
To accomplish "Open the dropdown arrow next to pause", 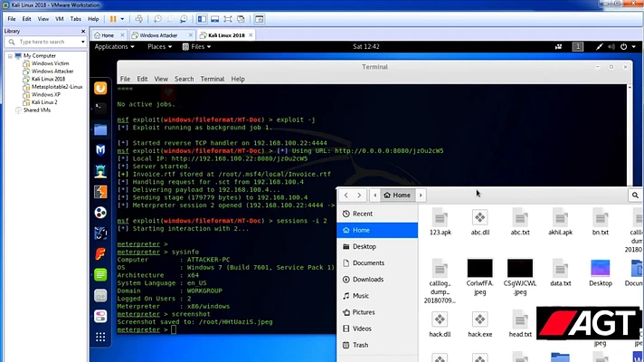I will (122, 19).
